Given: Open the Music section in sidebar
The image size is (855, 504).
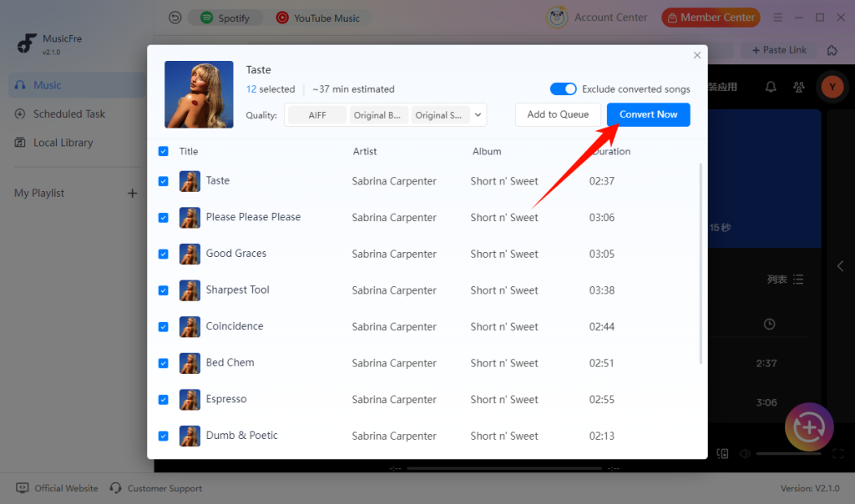Looking at the screenshot, I should (77, 85).
